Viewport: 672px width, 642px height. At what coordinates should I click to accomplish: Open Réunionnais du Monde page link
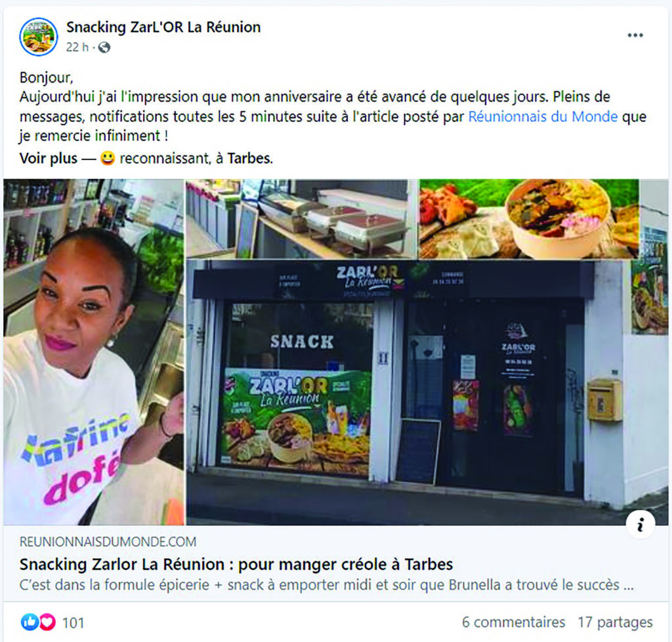(x=543, y=117)
